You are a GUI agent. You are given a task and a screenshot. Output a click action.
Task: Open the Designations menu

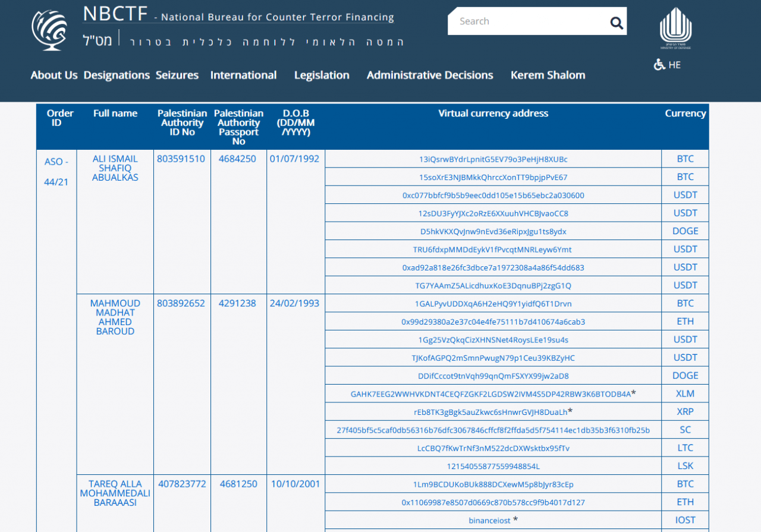[x=117, y=75]
